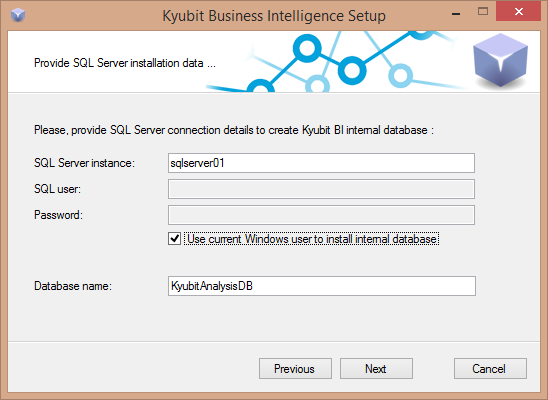Click the 'Database name:' label

pyautogui.click(x=73, y=286)
